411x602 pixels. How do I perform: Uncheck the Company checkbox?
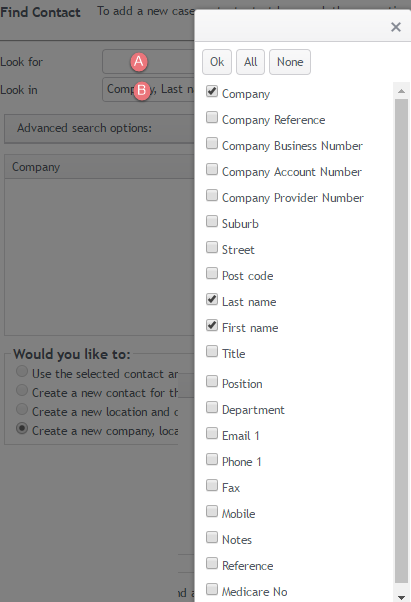212,91
